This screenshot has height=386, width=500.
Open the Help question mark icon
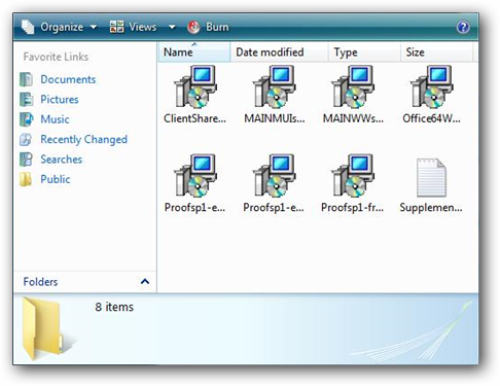coord(463,27)
